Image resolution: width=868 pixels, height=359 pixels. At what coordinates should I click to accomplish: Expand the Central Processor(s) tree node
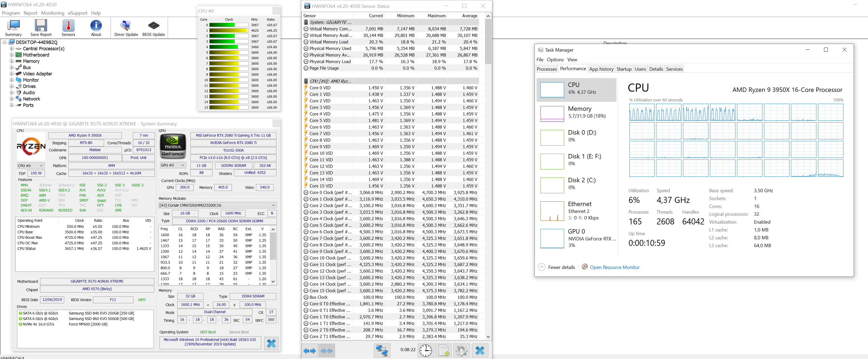click(12, 48)
